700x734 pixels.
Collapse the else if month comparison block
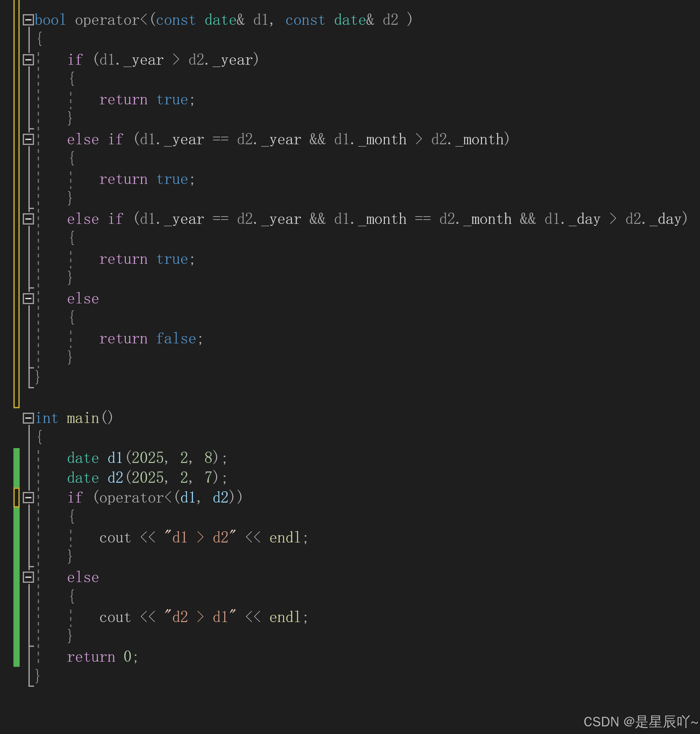(x=28, y=139)
